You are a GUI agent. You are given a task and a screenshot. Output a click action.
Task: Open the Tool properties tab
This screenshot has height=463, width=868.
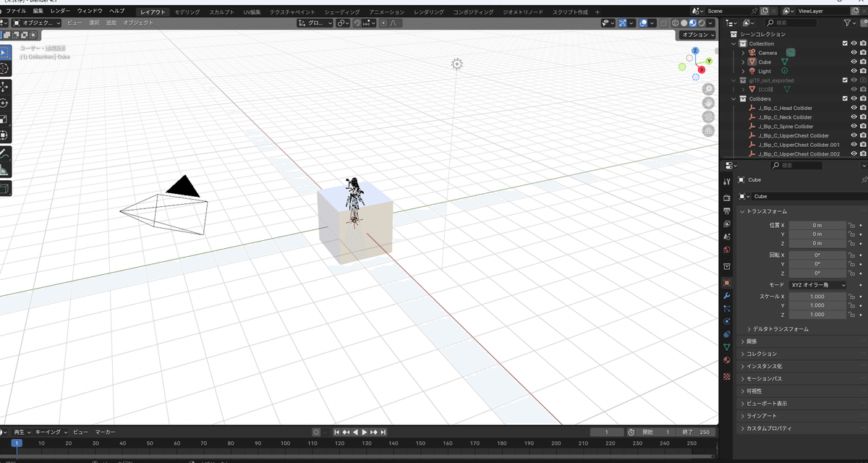pyautogui.click(x=727, y=181)
